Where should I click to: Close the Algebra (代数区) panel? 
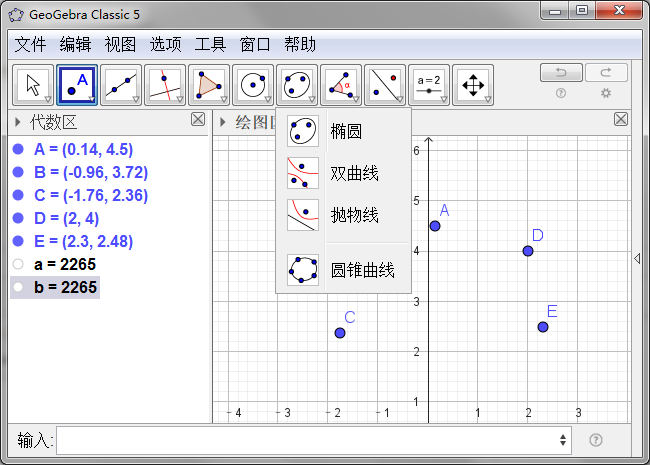198,119
